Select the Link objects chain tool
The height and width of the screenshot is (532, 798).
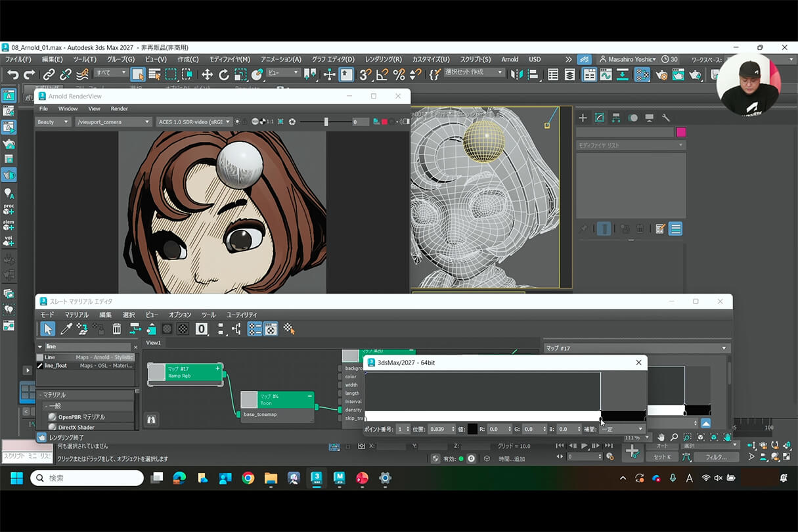coord(49,74)
